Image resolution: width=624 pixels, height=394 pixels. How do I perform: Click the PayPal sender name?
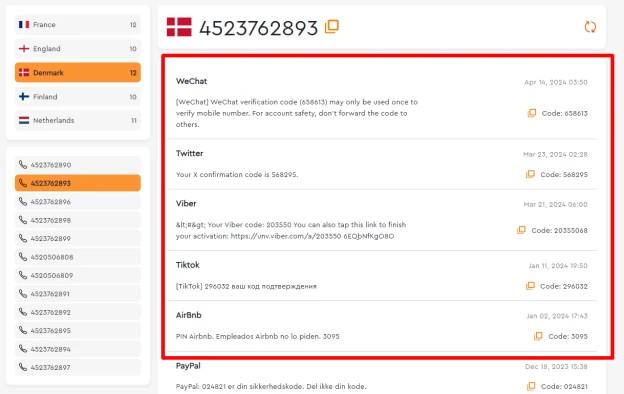pyautogui.click(x=188, y=366)
